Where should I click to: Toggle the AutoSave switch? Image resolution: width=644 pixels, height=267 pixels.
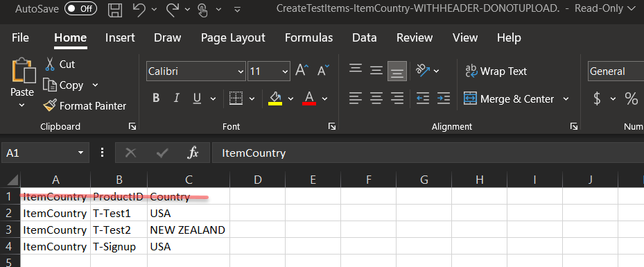click(x=80, y=8)
